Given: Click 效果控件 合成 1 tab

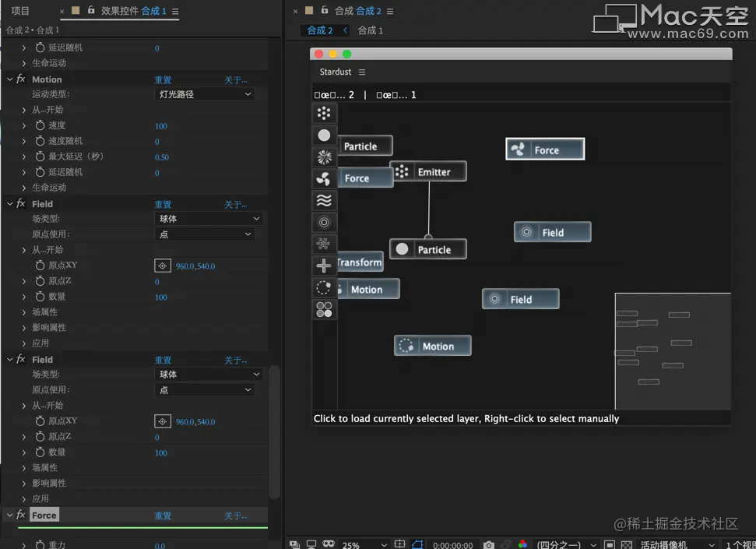Looking at the screenshot, I should coord(134,11).
